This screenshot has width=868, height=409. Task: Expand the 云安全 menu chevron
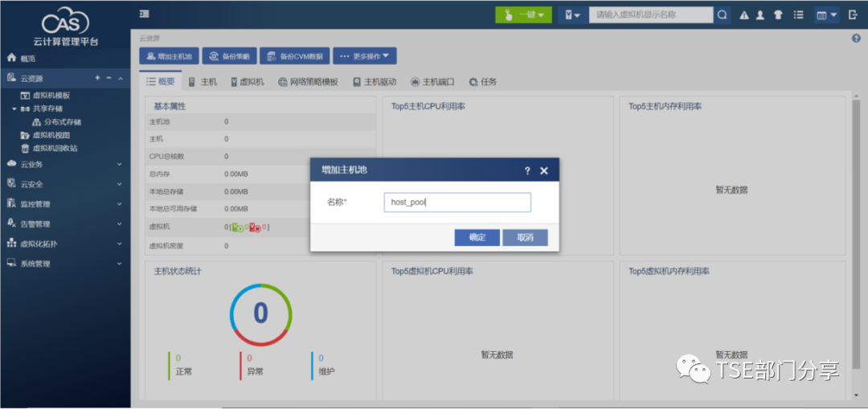(120, 184)
